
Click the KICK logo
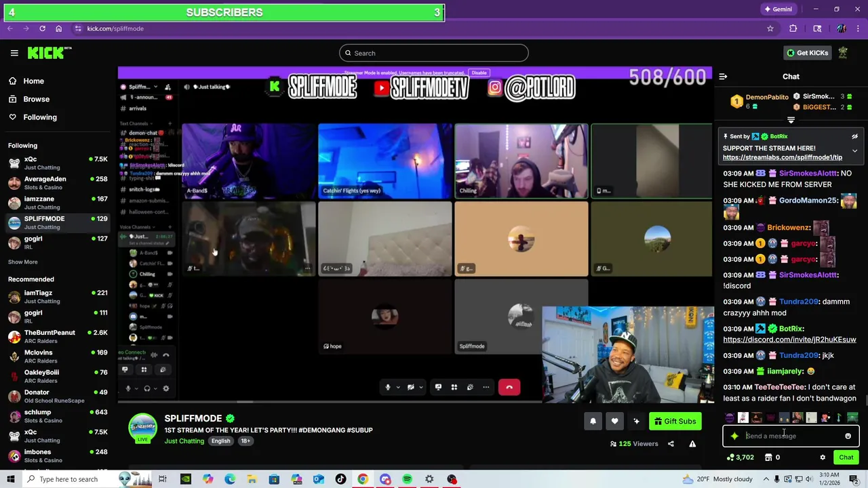[x=50, y=53]
